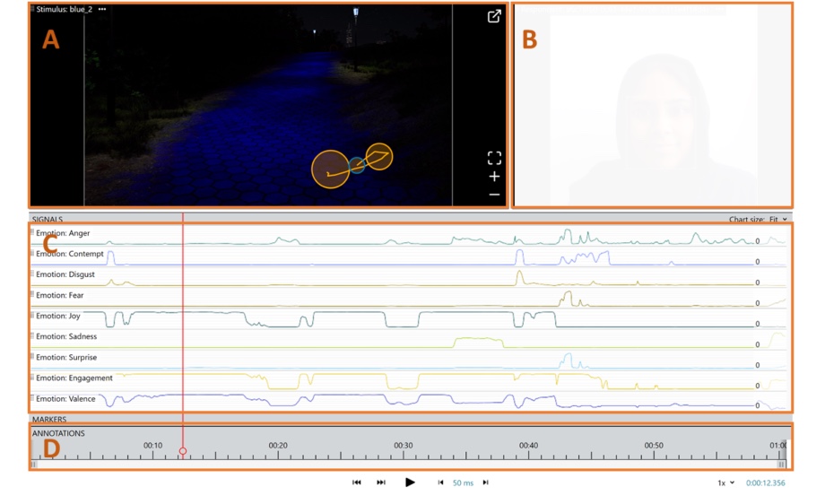Select the MARKERS section header

49,419
